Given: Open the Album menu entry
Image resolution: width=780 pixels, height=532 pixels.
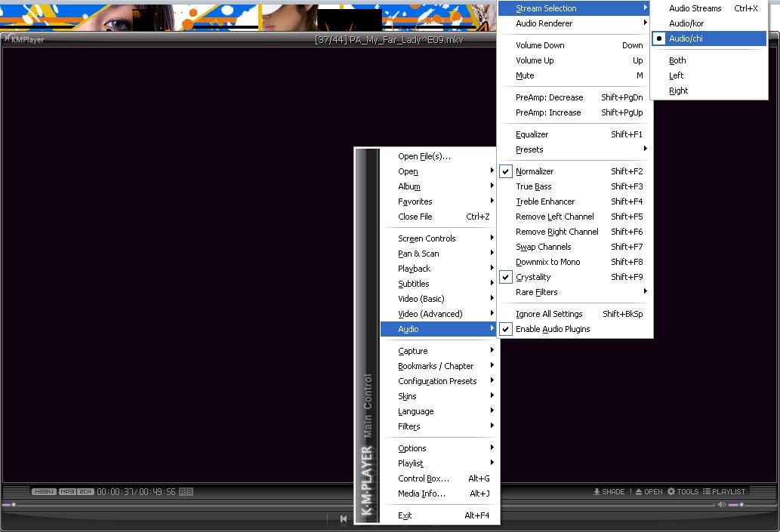Looking at the screenshot, I should 438,186.
